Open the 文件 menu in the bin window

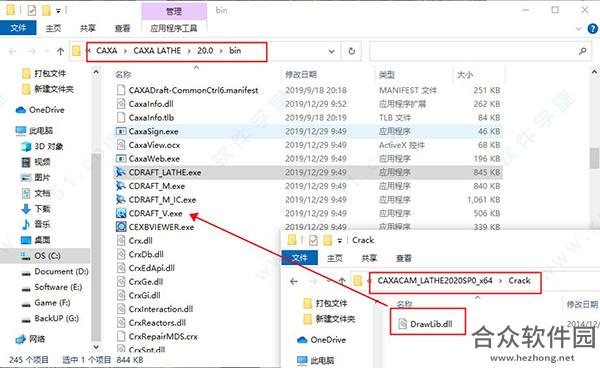(18, 28)
